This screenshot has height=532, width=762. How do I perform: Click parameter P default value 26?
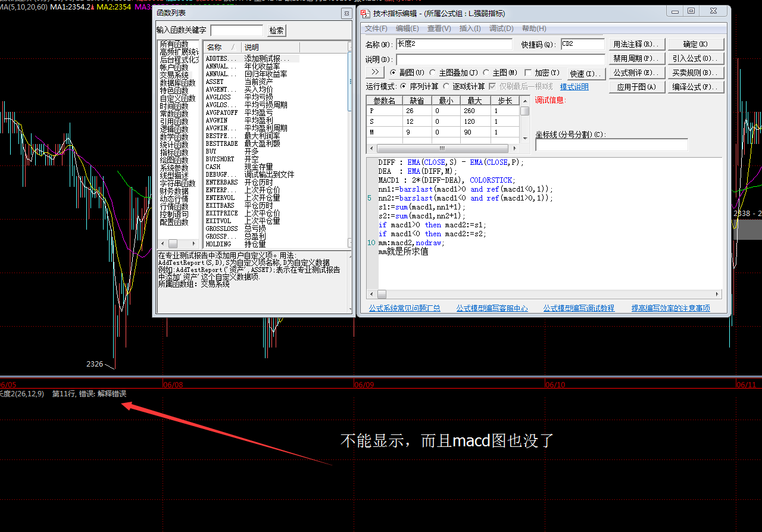418,111
